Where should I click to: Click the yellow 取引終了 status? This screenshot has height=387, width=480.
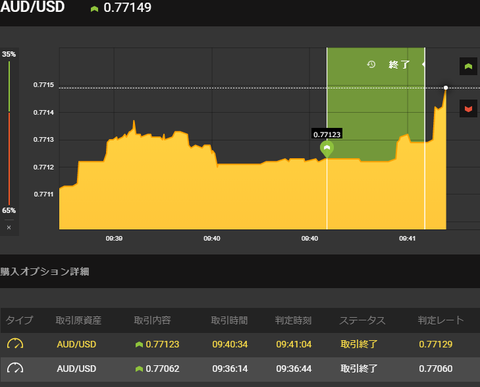click(359, 344)
